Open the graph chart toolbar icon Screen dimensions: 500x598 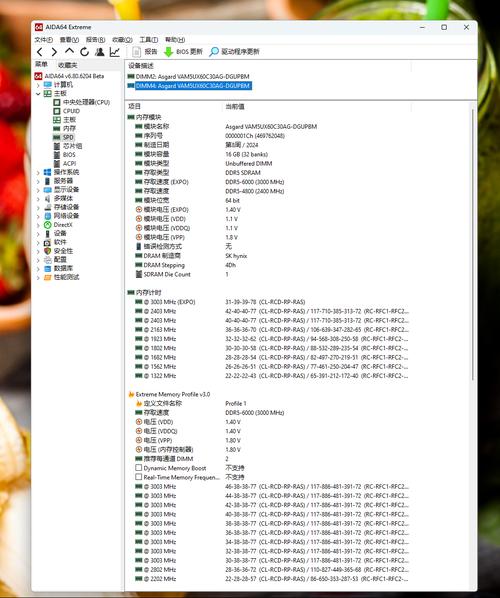pyautogui.click(x=115, y=51)
